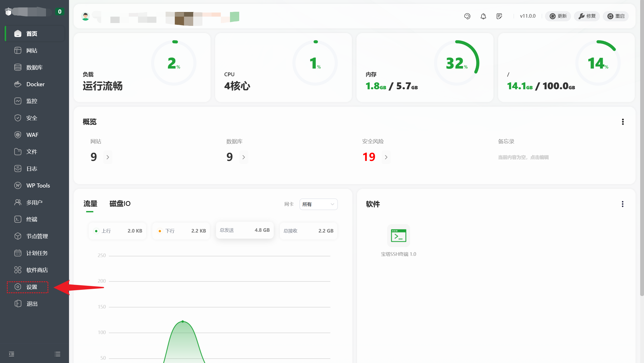Click the notification bell icon
This screenshot has height=363, width=644.
[483, 16]
